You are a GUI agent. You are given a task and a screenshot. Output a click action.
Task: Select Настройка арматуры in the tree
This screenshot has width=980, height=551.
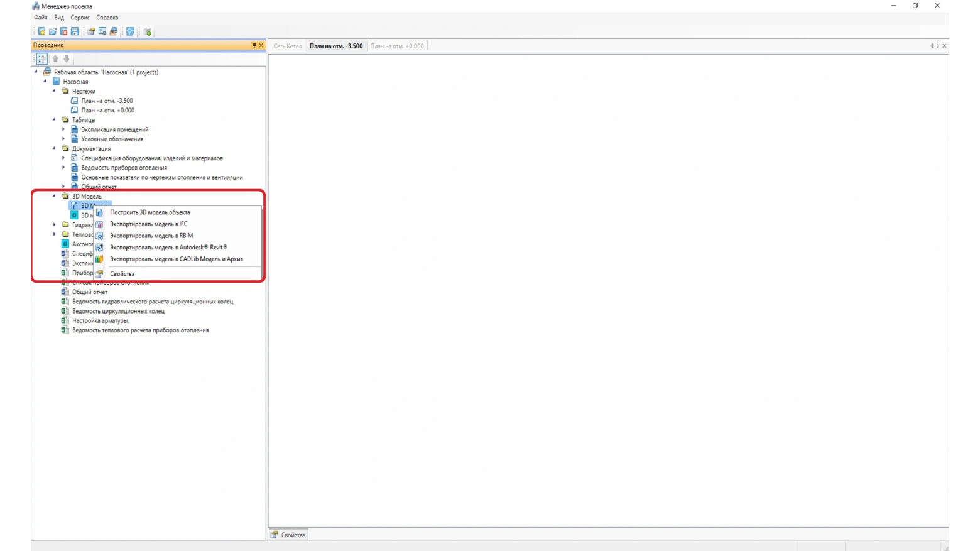100,320
